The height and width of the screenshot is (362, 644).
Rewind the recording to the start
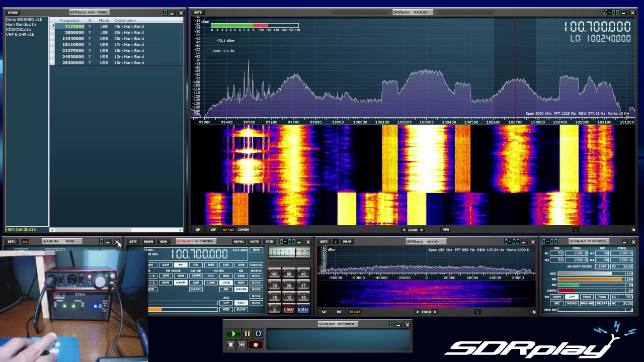(x=242, y=344)
